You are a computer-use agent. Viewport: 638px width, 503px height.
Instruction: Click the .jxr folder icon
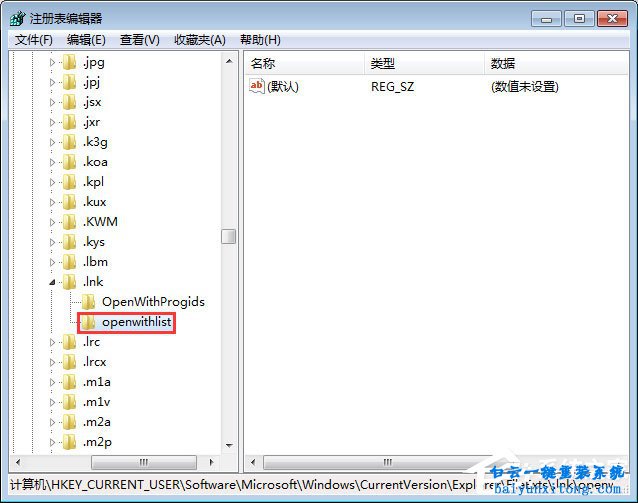tap(70, 122)
